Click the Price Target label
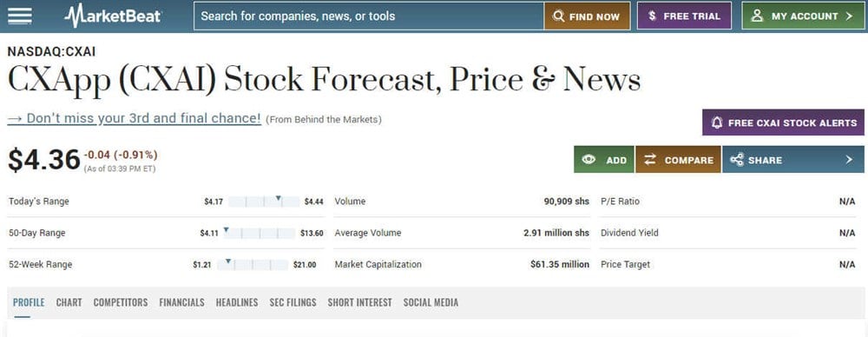Viewport: 868px width, 337px height. click(x=626, y=264)
